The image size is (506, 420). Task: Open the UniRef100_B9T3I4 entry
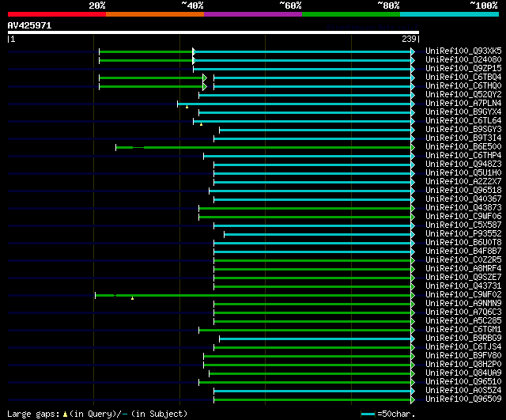[x=463, y=138]
